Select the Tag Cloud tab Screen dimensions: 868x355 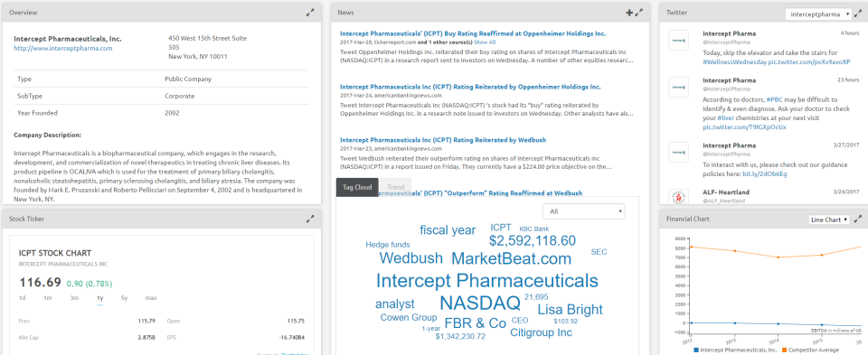point(357,187)
